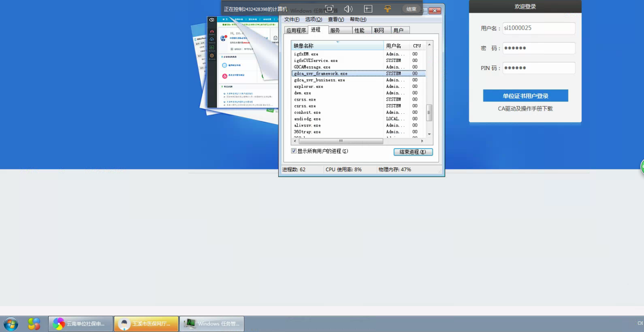Screen dimensions: 644x332
Task: Click the 用户名 input field
Action: [539, 28]
